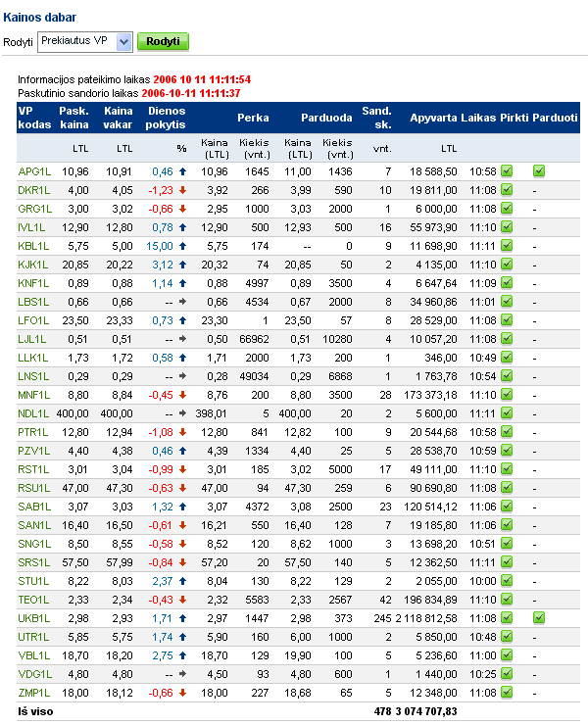Click the buy icon for LBS1L

[x=507, y=302]
